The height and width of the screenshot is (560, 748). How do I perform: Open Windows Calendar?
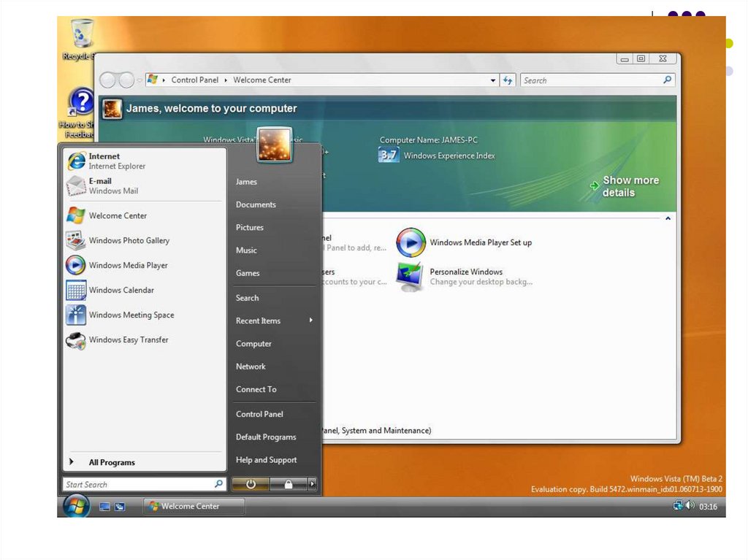(145, 290)
